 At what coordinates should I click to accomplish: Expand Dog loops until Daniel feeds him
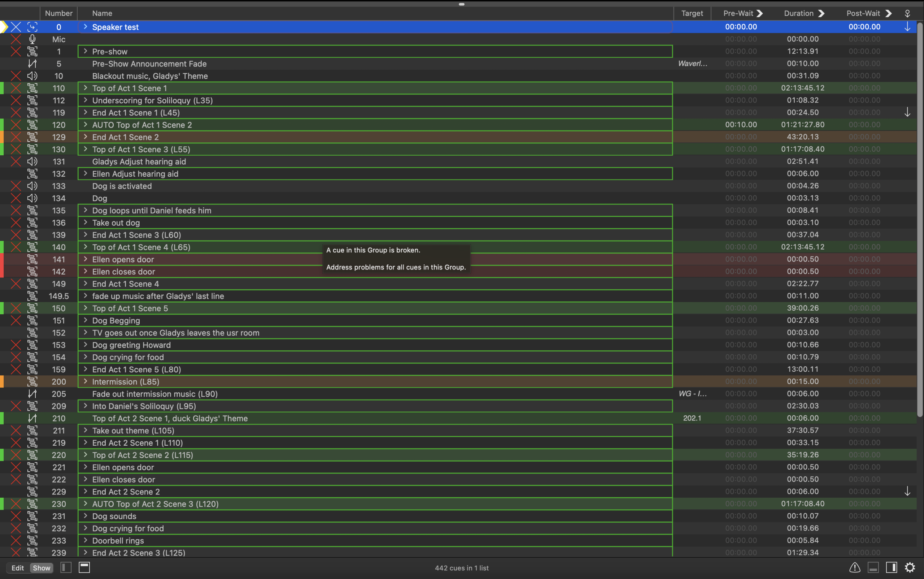point(85,210)
